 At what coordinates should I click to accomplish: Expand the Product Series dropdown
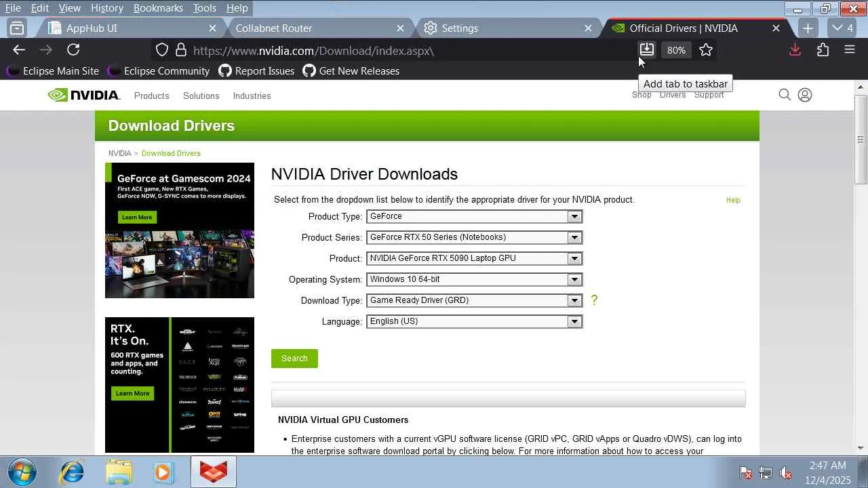click(474, 237)
